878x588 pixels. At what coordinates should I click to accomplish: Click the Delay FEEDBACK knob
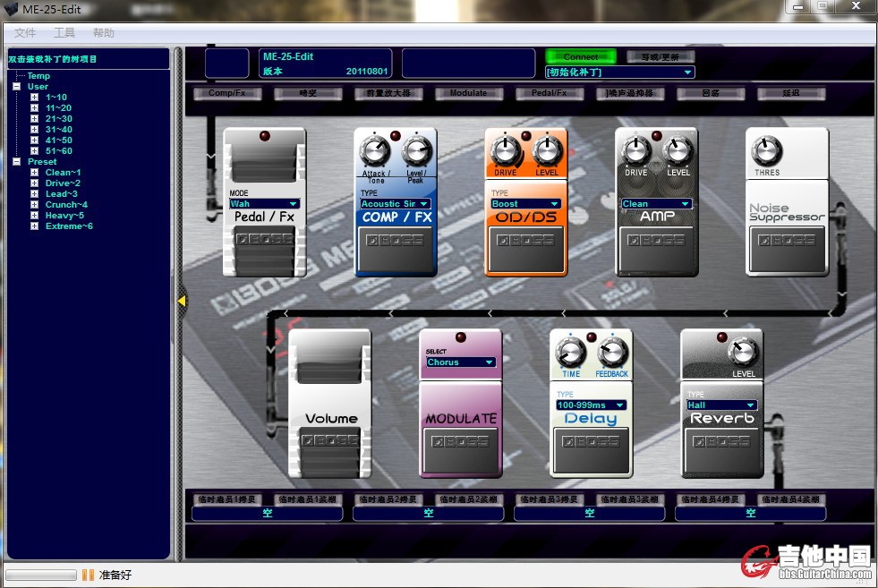612,353
